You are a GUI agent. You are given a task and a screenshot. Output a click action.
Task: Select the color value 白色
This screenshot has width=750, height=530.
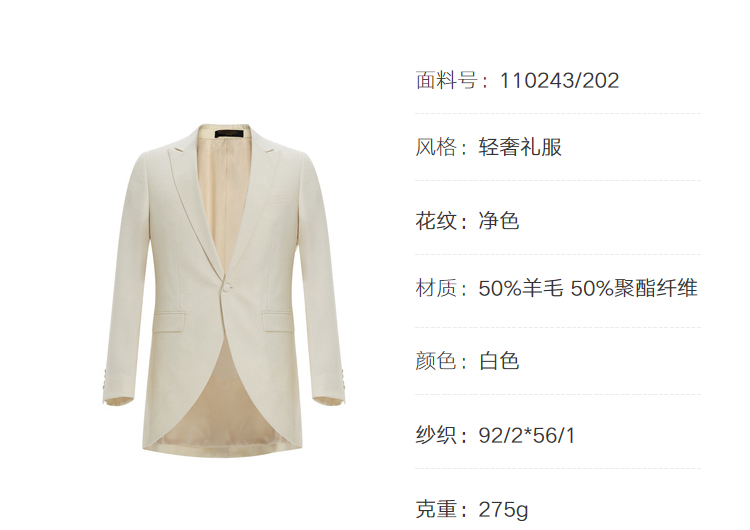tap(499, 361)
